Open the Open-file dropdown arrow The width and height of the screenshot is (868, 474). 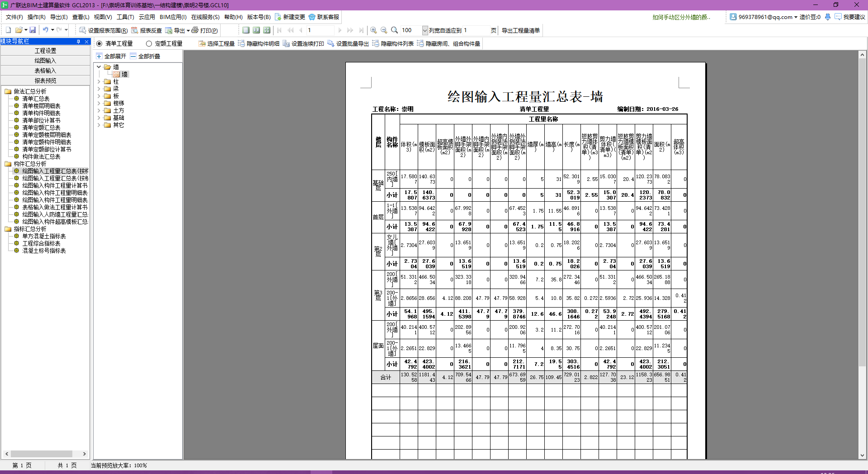click(x=26, y=30)
